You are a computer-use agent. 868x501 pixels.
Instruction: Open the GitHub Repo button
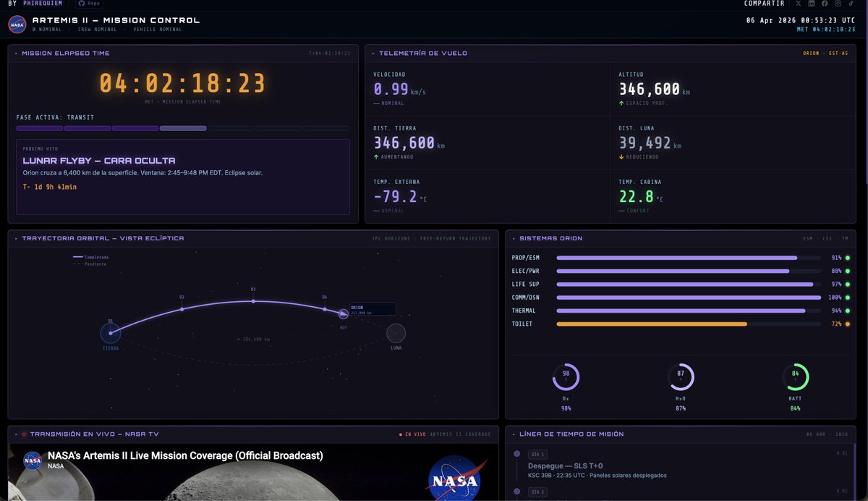88,4
